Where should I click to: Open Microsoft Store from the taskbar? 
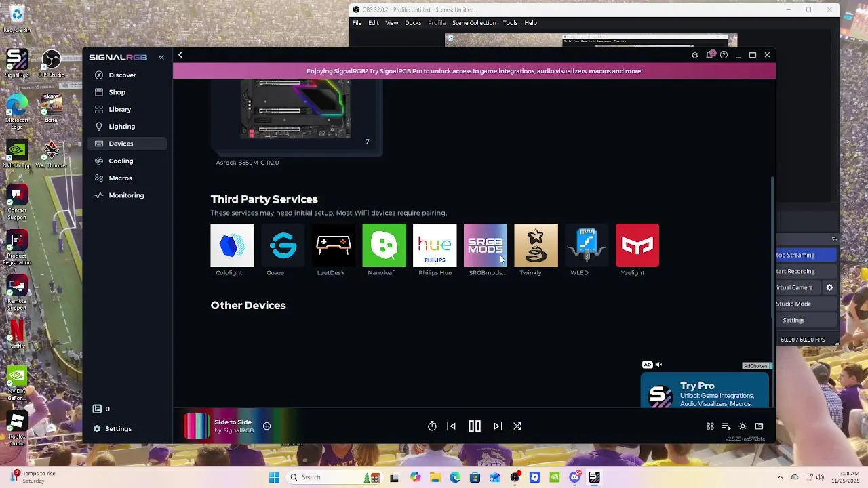pyautogui.click(x=475, y=477)
